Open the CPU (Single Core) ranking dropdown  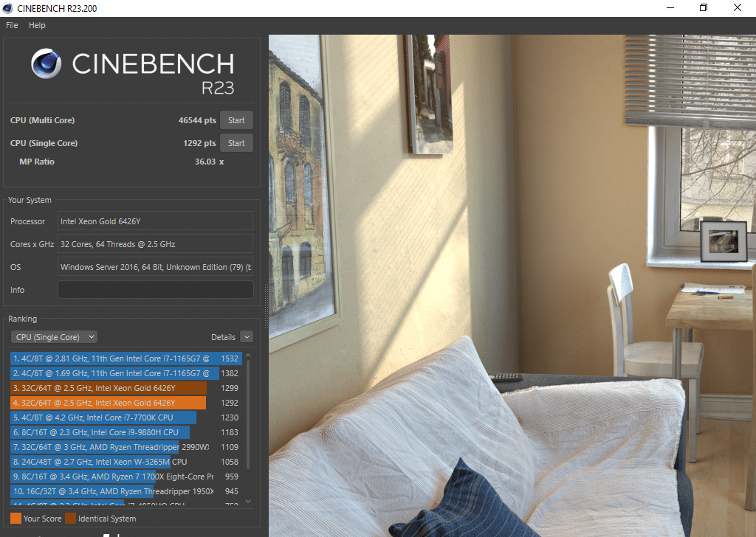pos(54,337)
